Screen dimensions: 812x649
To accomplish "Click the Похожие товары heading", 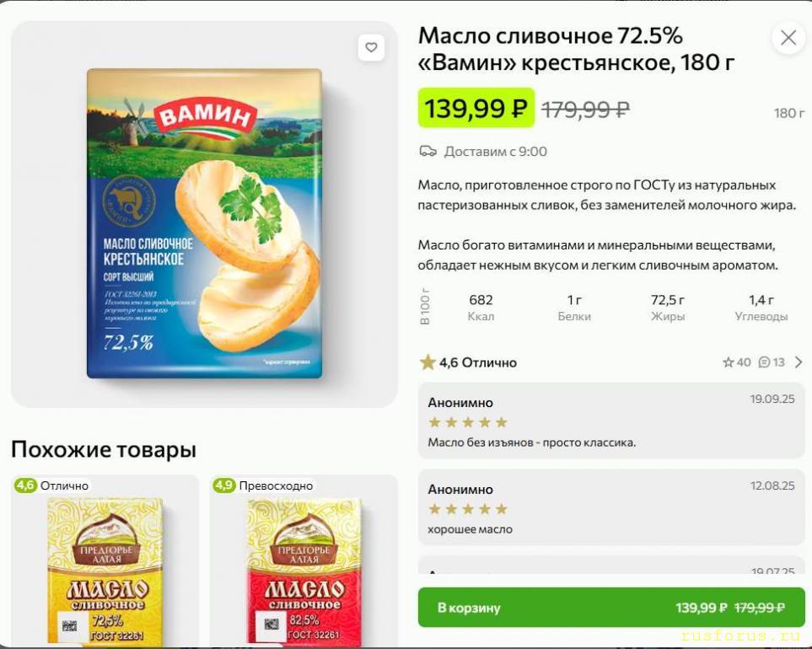I will 104,450.
